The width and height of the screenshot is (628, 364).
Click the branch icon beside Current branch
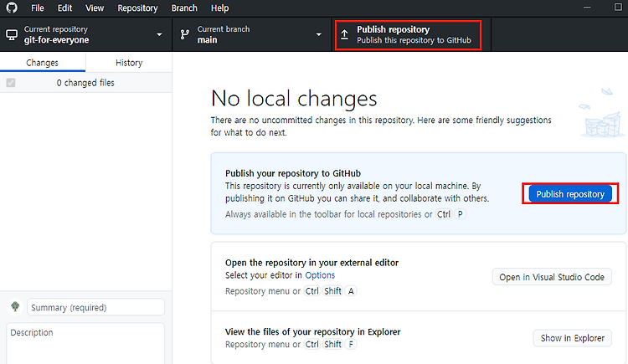[185, 34]
